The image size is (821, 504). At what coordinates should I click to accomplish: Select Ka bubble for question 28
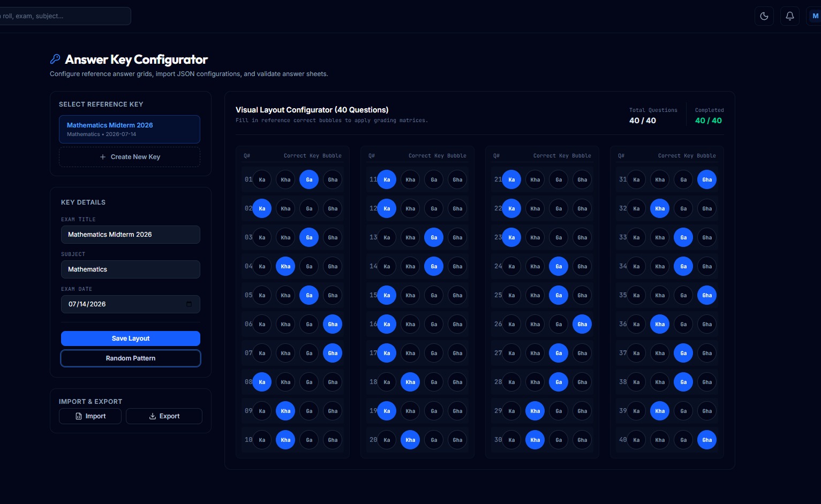511,382
